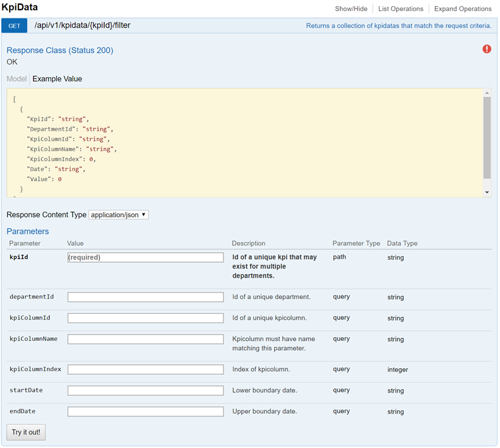
Task: Click the blue GET method badge
Action: (x=14, y=26)
